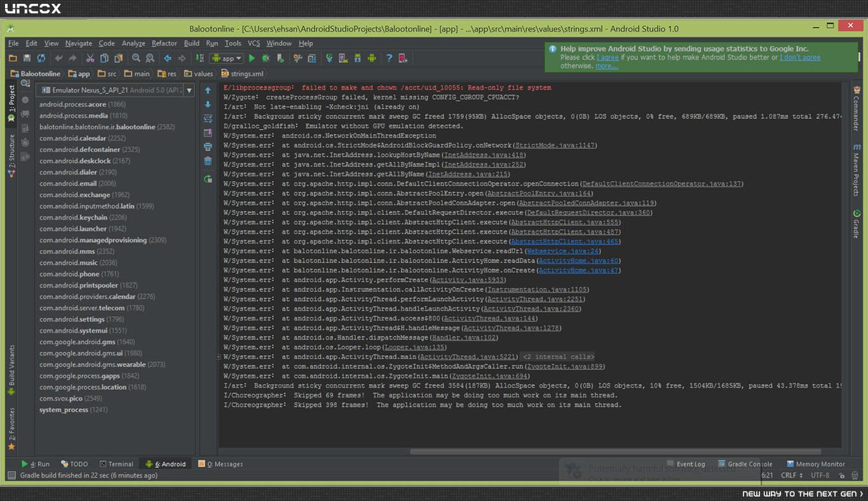Toggle Use Soft Wraps in logcat
This screenshot has width=868, height=501.
click(x=208, y=119)
